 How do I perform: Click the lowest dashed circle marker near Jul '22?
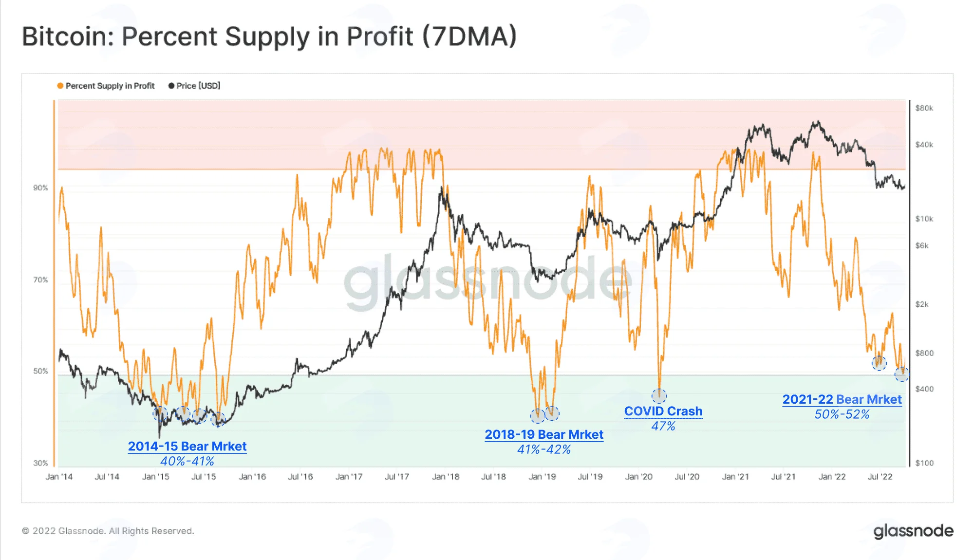pyautogui.click(x=902, y=374)
